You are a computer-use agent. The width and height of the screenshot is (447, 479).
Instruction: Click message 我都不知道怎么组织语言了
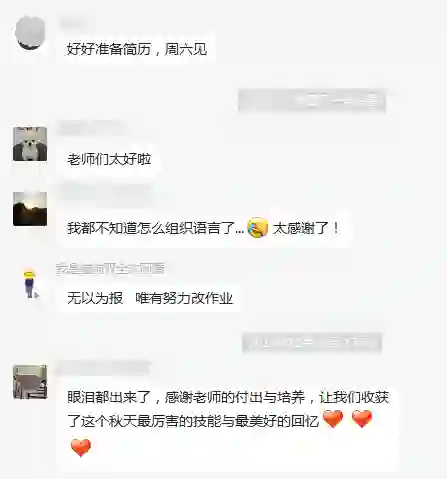pos(155,229)
